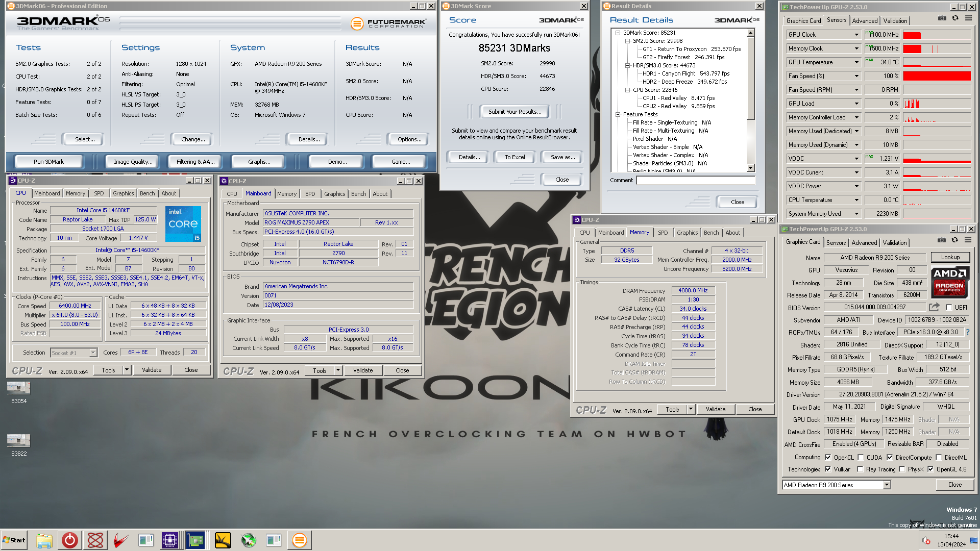Open the hamburger menu in GPU-Z Graphics Card window
This screenshot has height=551, width=980.
(x=968, y=240)
